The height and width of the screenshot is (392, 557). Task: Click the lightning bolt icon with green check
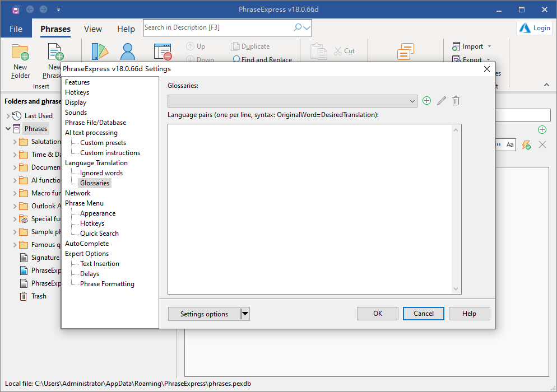(526, 144)
